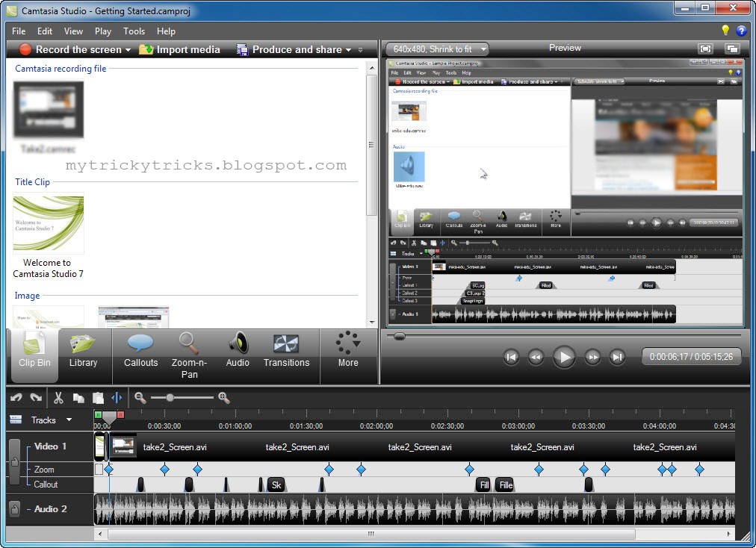Toggle the lock on Video 1 track
This screenshot has height=548, width=756.
point(14,461)
